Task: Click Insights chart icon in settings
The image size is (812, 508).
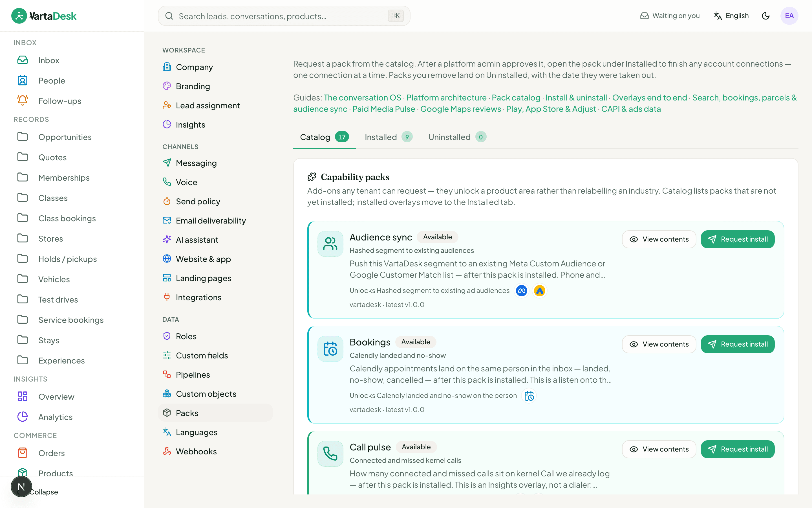Action: point(167,124)
